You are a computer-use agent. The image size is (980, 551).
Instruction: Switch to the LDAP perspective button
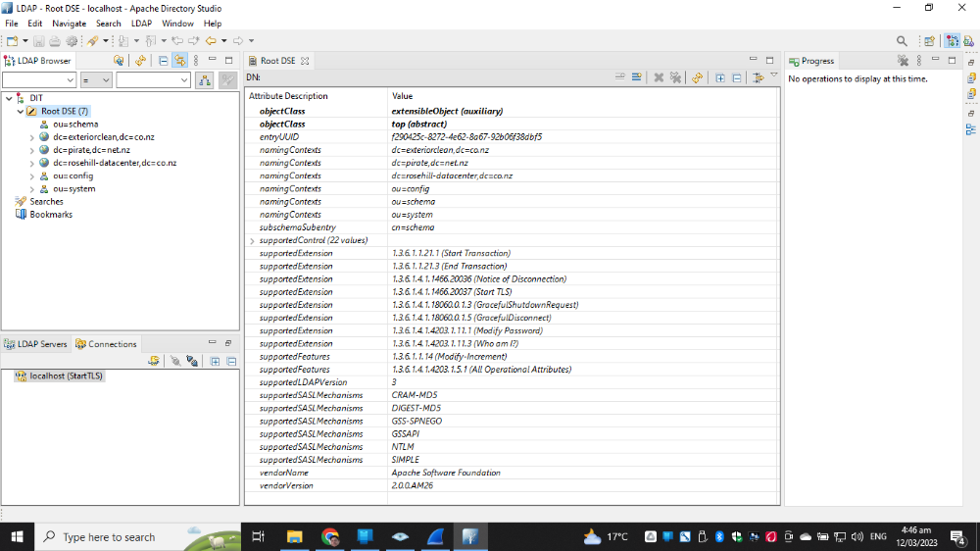click(952, 40)
